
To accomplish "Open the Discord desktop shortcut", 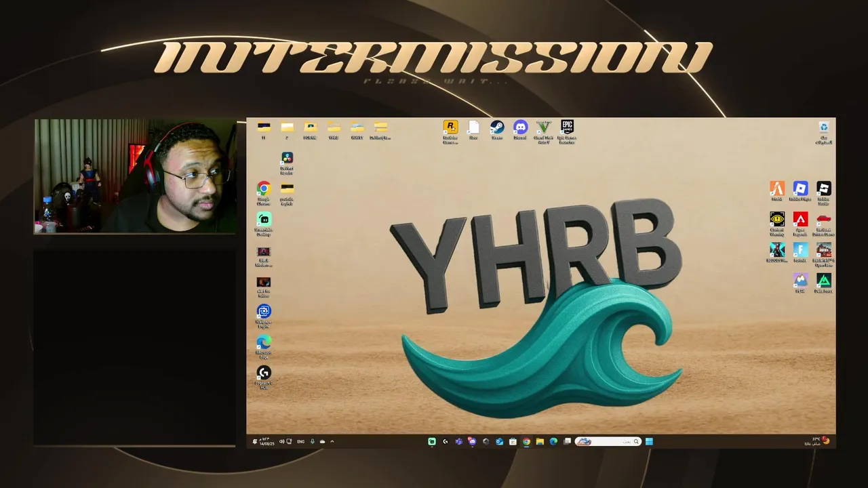I will [x=520, y=130].
